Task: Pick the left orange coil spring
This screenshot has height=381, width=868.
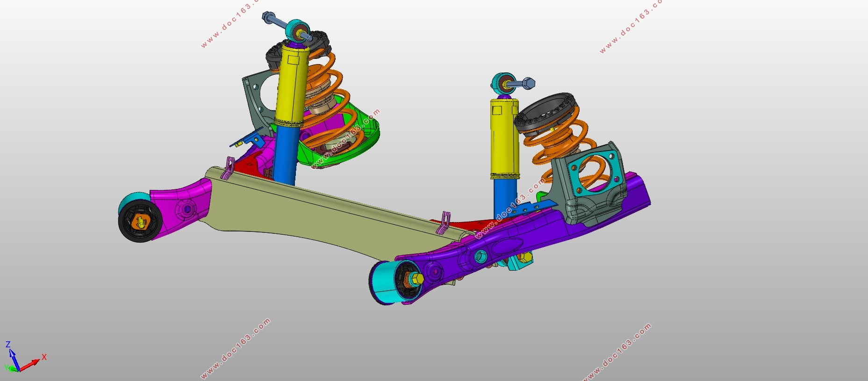Action: click(330, 101)
